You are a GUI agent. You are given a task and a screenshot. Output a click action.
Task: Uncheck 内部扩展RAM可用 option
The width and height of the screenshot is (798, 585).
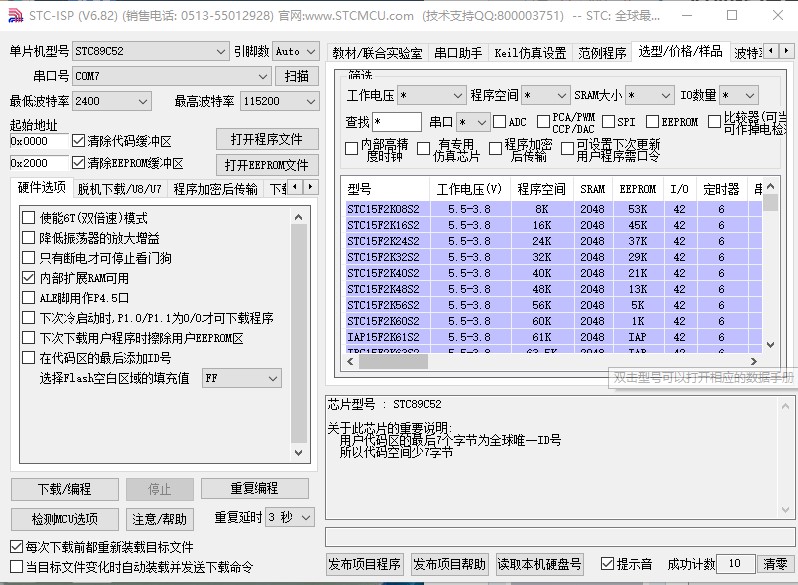28,278
